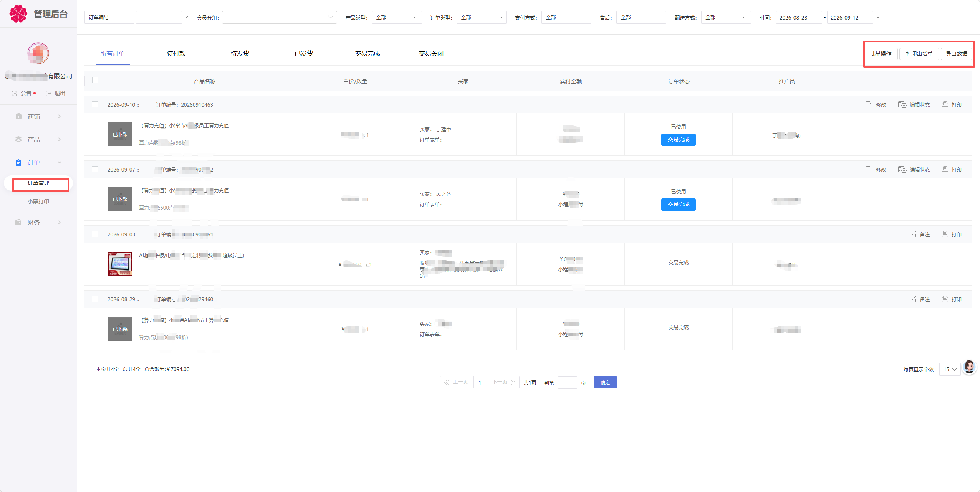Open the 支付方式 dropdown
The image size is (980, 492).
566,17
